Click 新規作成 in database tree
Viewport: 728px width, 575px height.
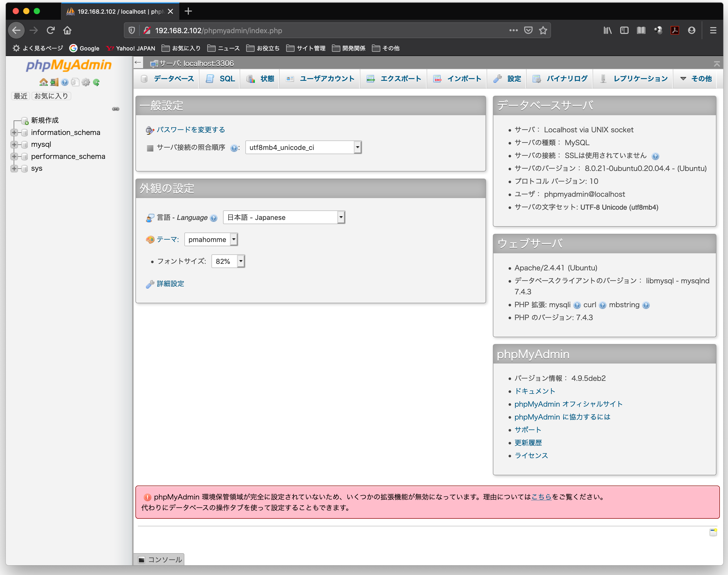pos(45,120)
